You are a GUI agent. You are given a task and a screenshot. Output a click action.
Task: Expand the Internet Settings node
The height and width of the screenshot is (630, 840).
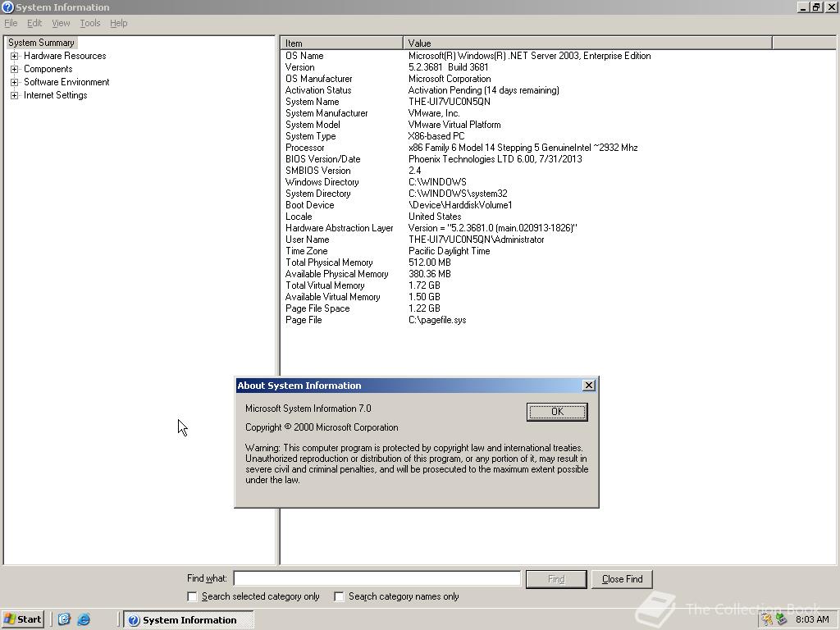coord(15,95)
